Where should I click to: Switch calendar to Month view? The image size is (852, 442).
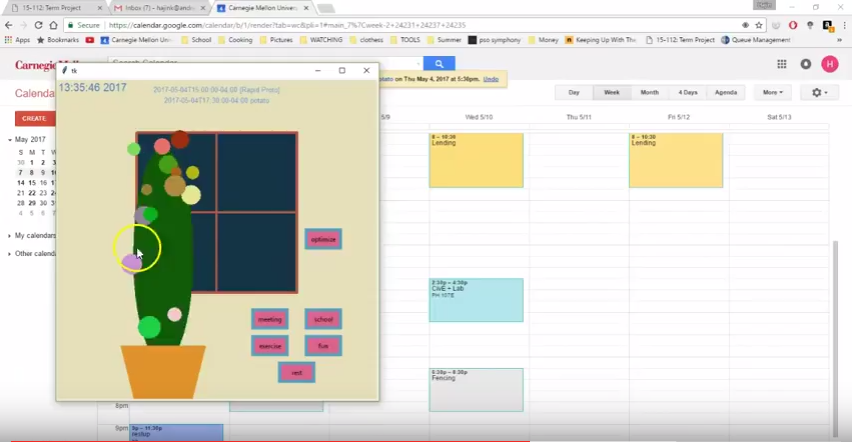(x=649, y=92)
